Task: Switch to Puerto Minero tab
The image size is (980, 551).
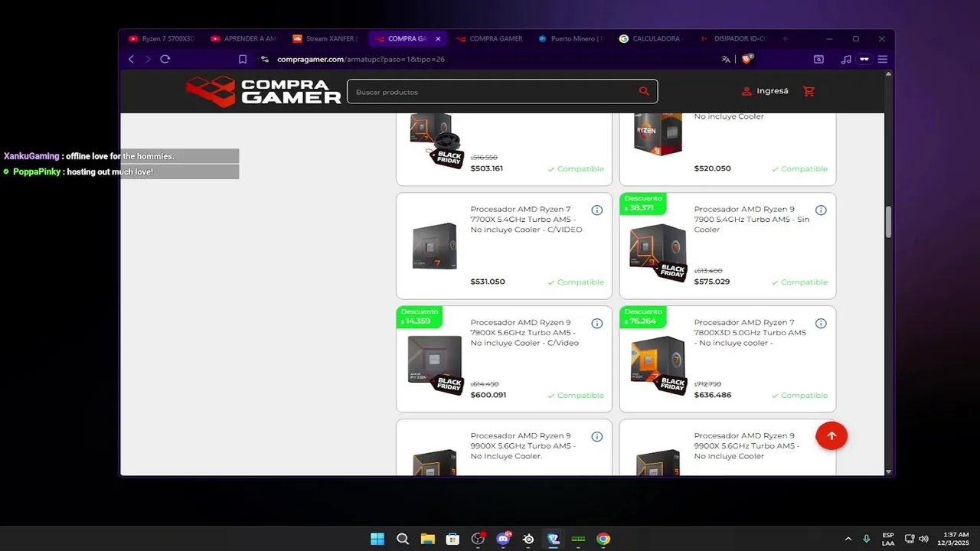Action: pyautogui.click(x=571, y=39)
